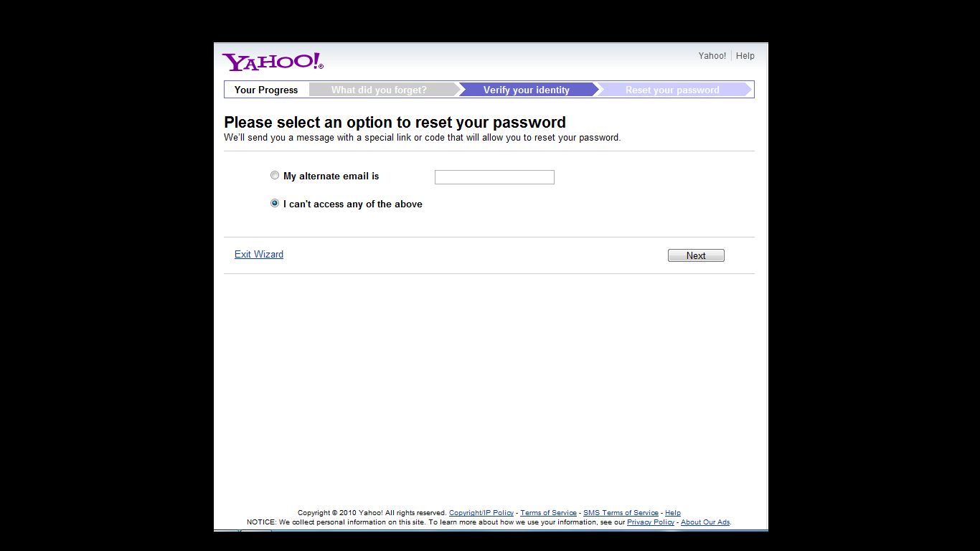Open the About Our Ads link
Screen dimensions: 980x551
click(705, 522)
